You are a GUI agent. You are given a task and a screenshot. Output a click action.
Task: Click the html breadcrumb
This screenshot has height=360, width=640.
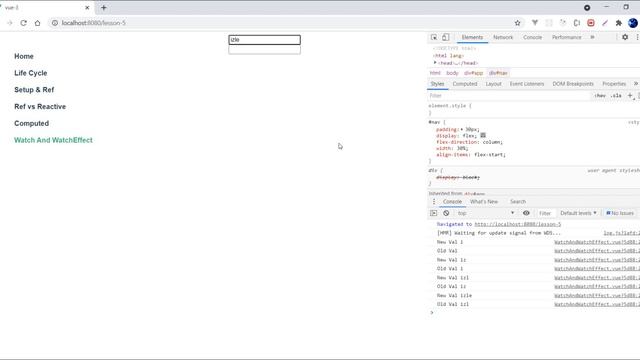435,73
